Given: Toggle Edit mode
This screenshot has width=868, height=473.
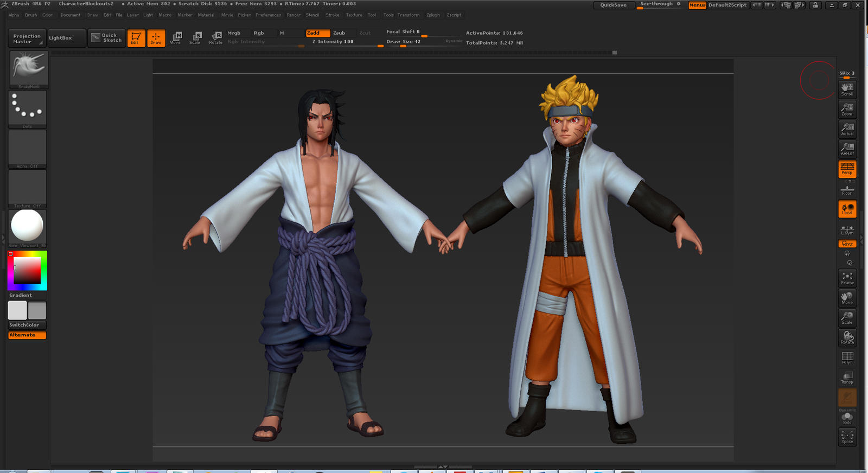Looking at the screenshot, I should pyautogui.click(x=136, y=38).
